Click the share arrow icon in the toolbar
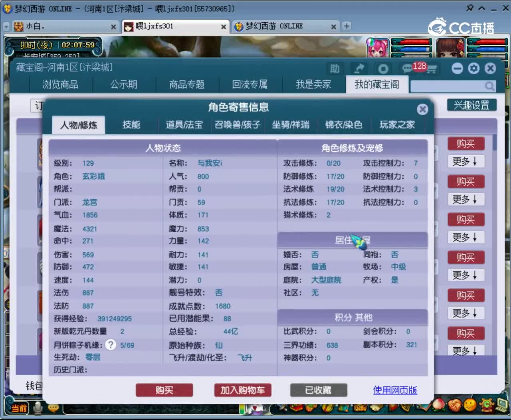This screenshot has width=511, height=420. pos(359,68)
